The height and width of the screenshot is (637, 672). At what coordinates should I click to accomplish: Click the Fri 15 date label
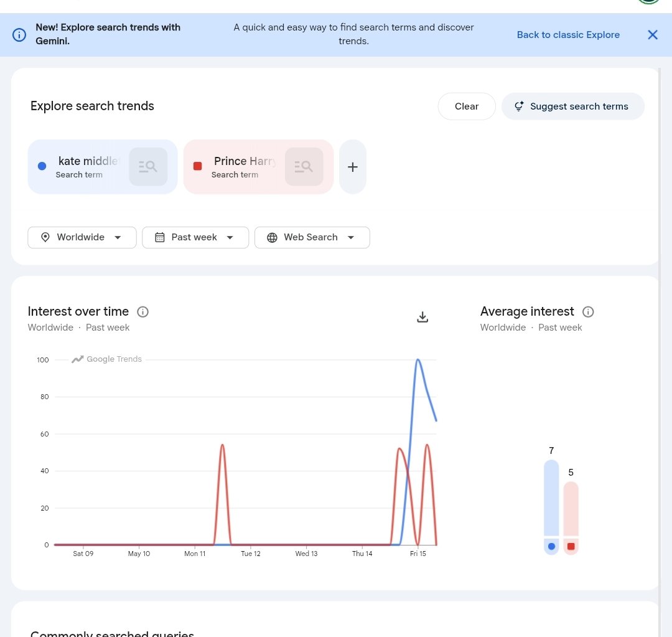(x=418, y=554)
